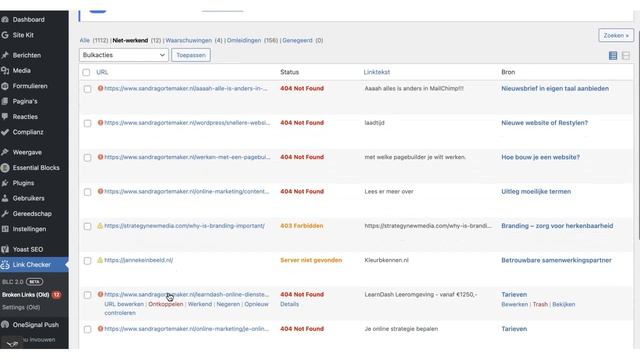Click the Instellingen settings icon
This screenshot has height=360, width=640.
(5, 229)
